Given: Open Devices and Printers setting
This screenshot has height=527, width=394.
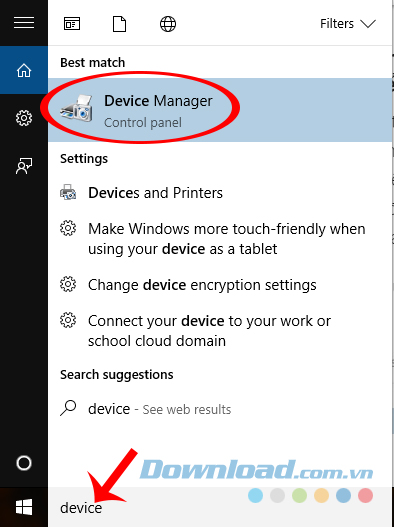Looking at the screenshot, I should [x=220, y=193].
